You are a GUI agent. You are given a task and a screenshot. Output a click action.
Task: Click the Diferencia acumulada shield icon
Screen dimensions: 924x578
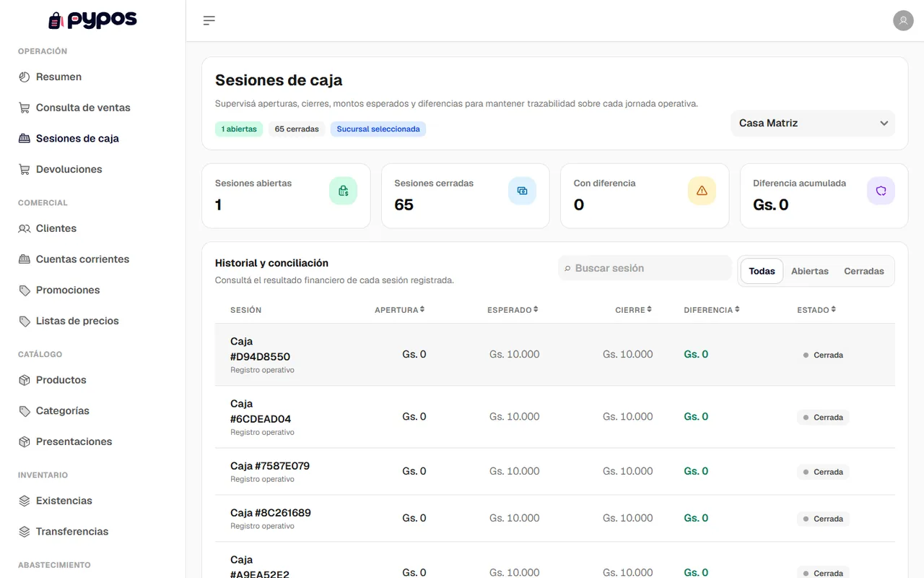click(881, 191)
